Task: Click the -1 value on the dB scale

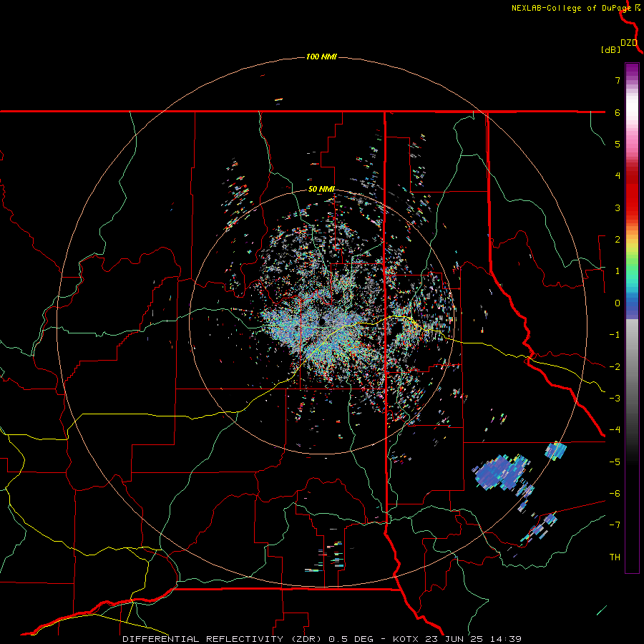Action: [615, 335]
